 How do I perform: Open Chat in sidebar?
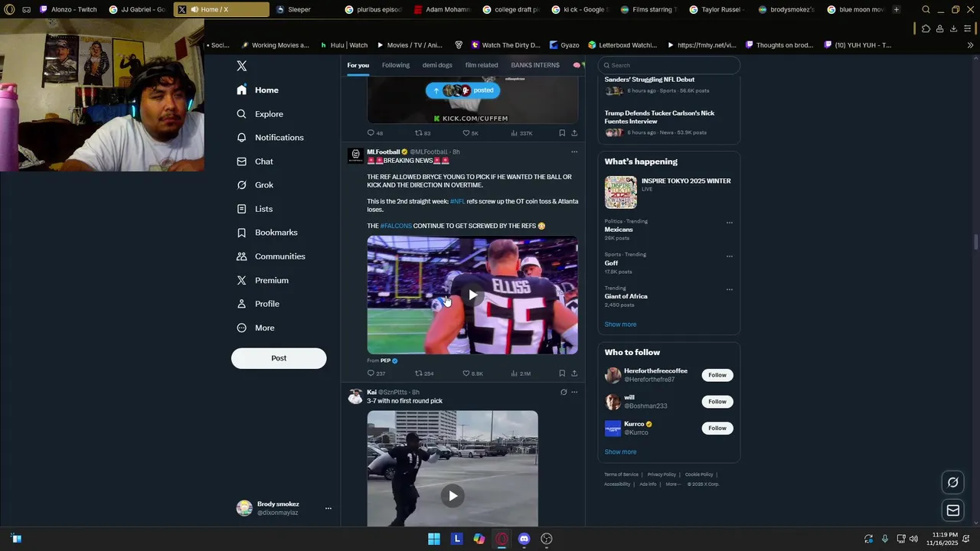click(255, 161)
